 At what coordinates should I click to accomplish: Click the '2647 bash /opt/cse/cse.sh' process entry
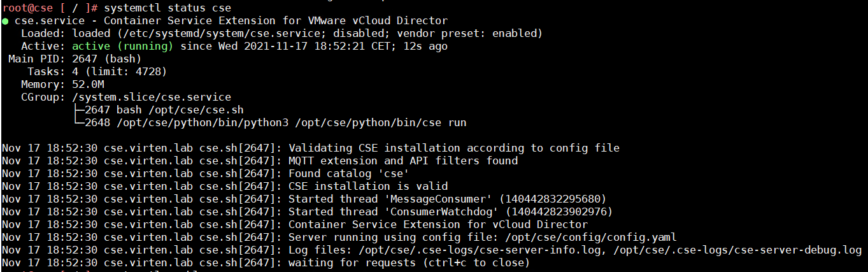click(164, 110)
